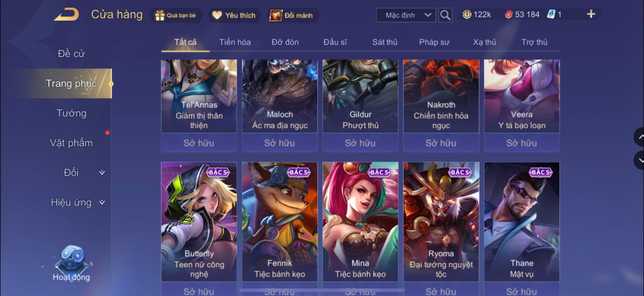
Task: Open the Ryoma Đại tướng nguyệt tộc card
Action: coord(441,222)
